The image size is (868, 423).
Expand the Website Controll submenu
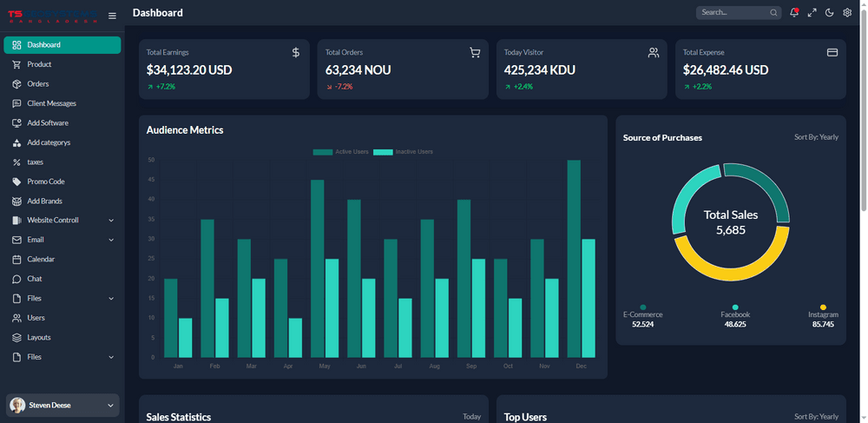click(x=111, y=221)
